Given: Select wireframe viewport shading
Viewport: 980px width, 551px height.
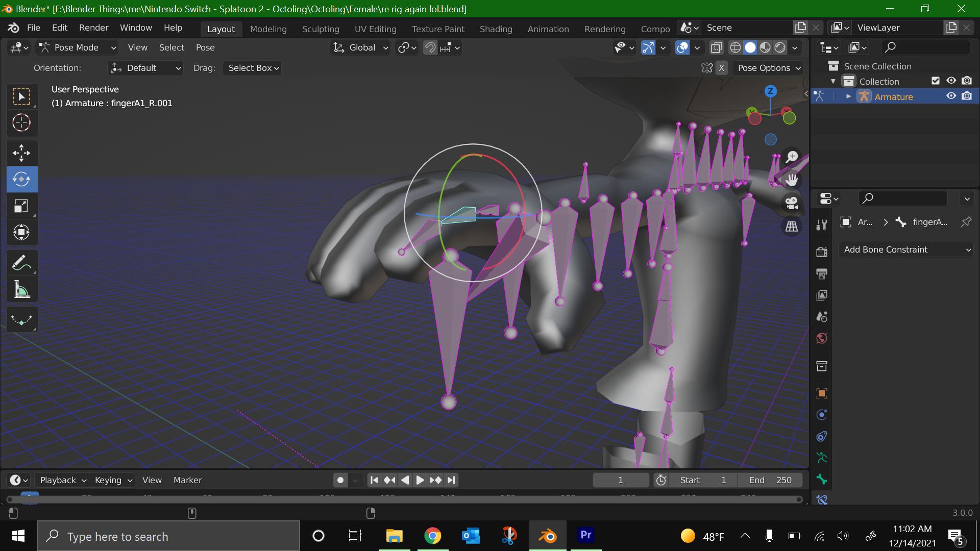Looking at the screenshot, I should 736,47.
